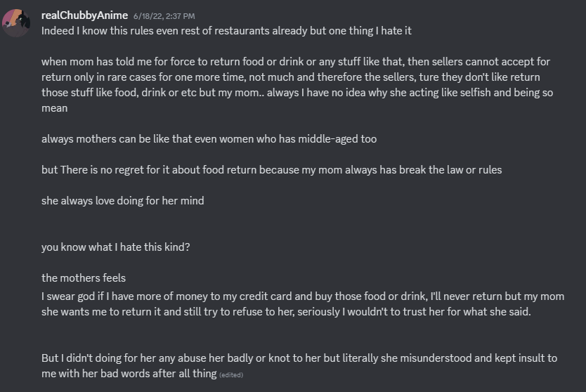586x392 pixels.
Task: Click the line "always mothers can be like that"
Action: click(x=209, y=139)
